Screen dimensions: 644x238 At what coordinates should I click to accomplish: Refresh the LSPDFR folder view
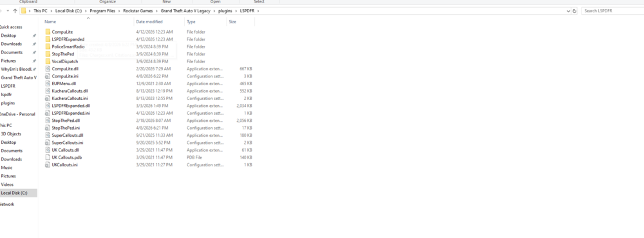coord(574,11)
